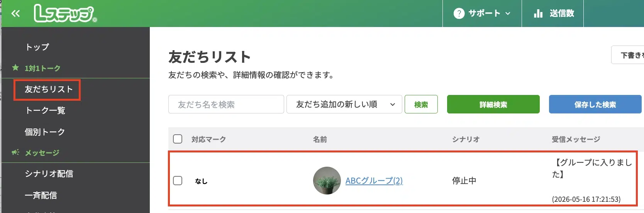Viewport: 644px width, 213px height.
Task: Select 友だちリスト in sidebar
Action: (49, 90)
